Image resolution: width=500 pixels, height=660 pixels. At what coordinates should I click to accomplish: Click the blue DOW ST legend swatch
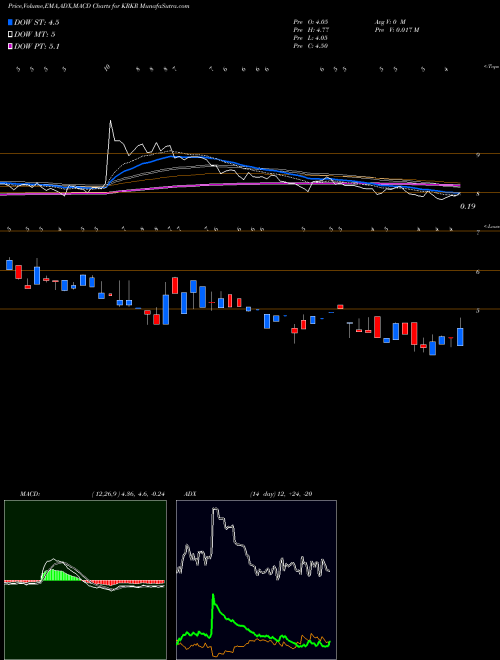tap(10, 22)
